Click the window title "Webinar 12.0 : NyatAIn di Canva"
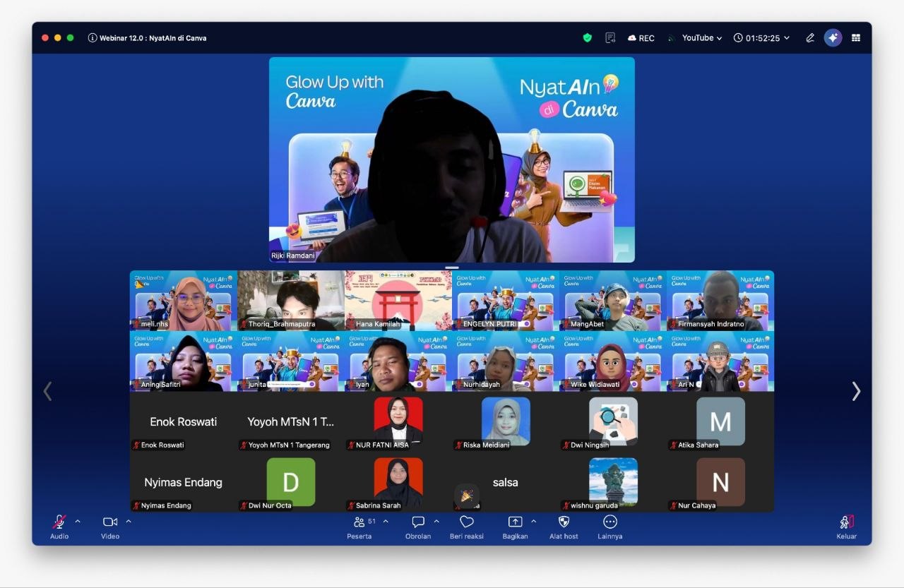The height and width of the screenshot is (588, 904). [153, 38]
